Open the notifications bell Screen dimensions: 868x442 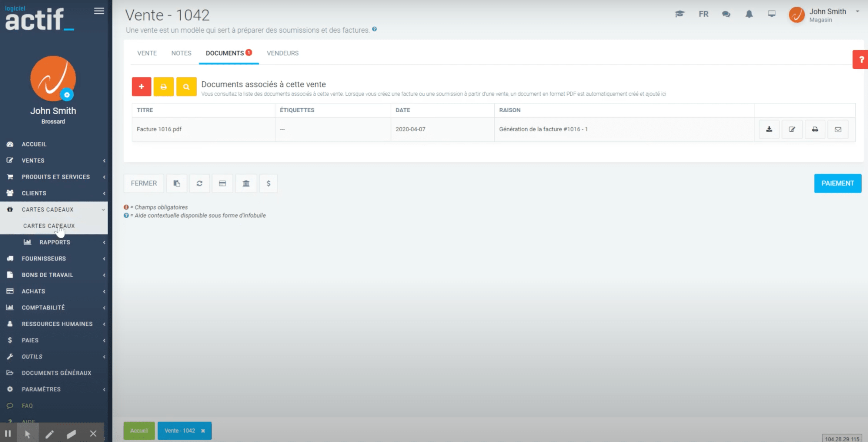[x=749, y=14]
